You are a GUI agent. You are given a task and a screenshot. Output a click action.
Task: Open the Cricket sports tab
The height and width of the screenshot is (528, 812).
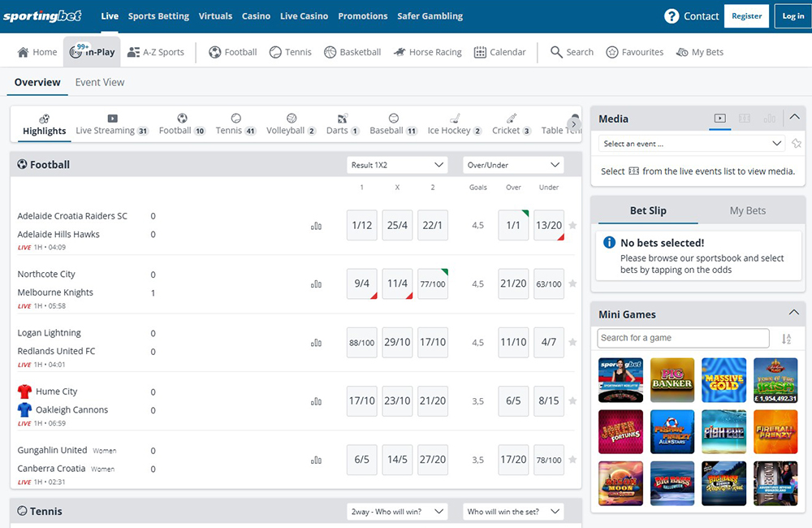click(511, 125)
